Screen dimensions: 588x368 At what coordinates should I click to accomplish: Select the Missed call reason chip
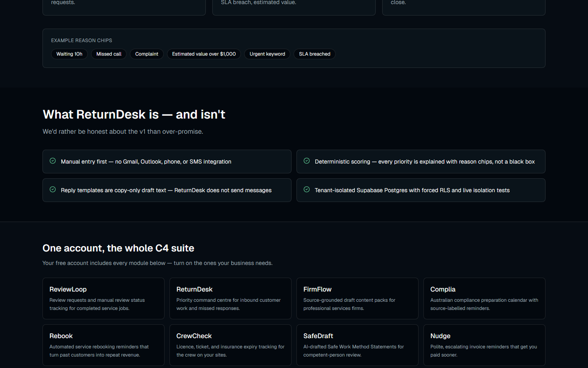tap(109, 54)
